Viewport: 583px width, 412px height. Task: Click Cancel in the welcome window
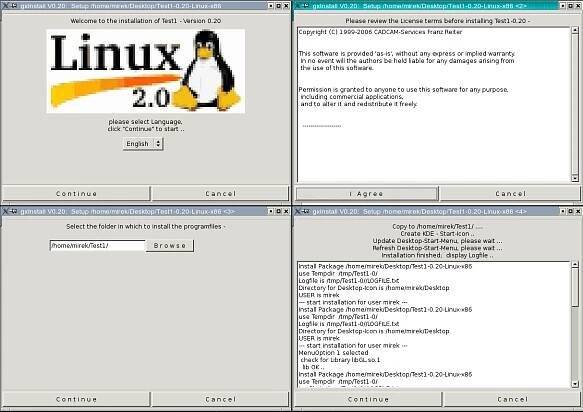(220, 193)
